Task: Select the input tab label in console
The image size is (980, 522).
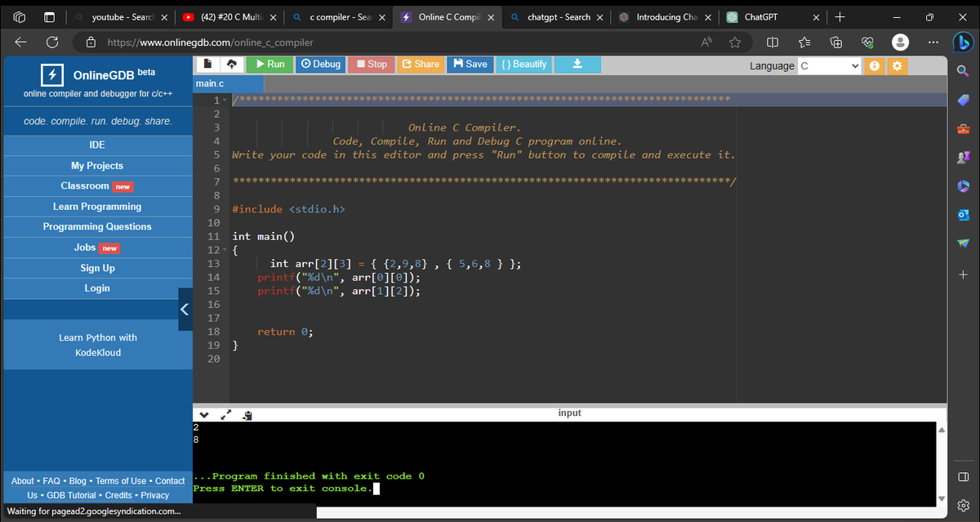Action: (569, 413)
